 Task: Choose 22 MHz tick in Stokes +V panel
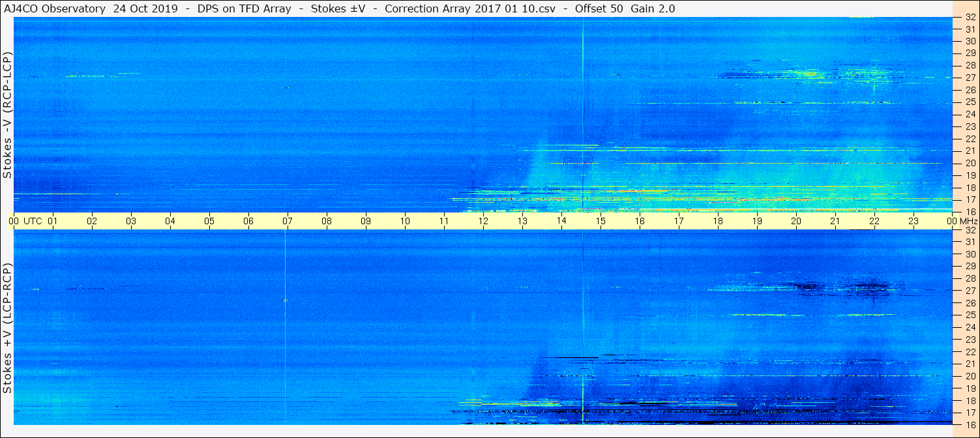click(x=970, y=352)
